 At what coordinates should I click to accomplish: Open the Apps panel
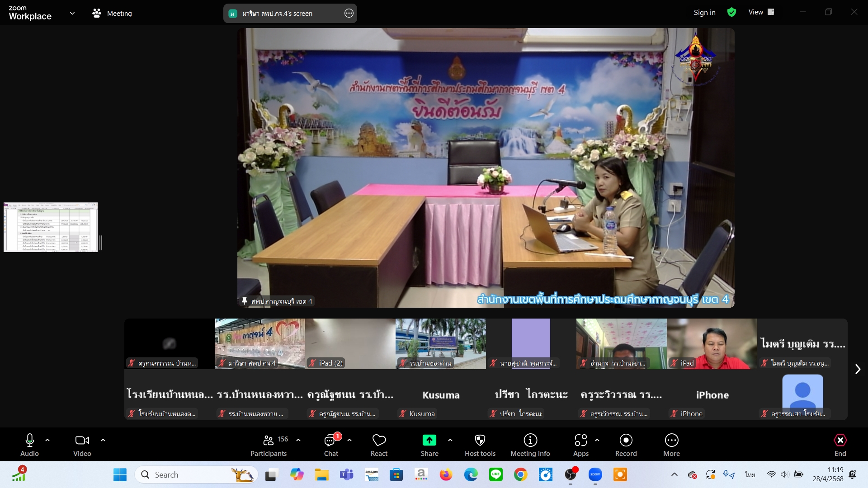pyautogui.click(x=581, y=445)
